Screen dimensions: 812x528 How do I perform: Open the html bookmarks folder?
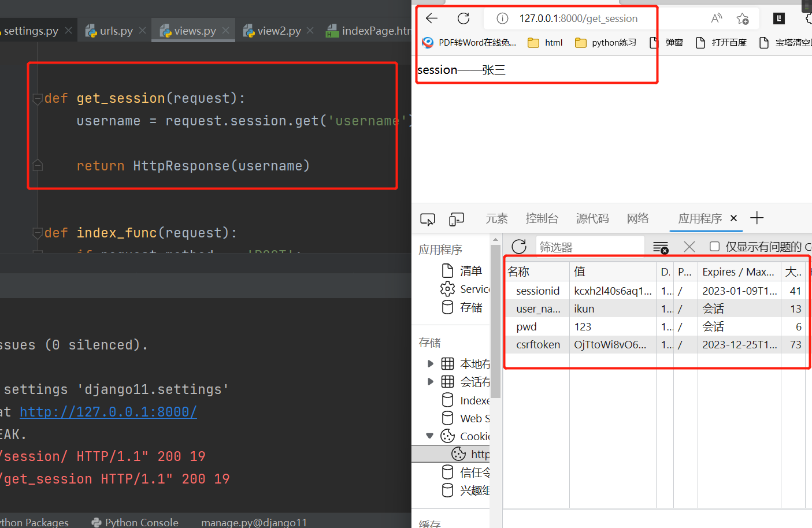coord(545,42)
